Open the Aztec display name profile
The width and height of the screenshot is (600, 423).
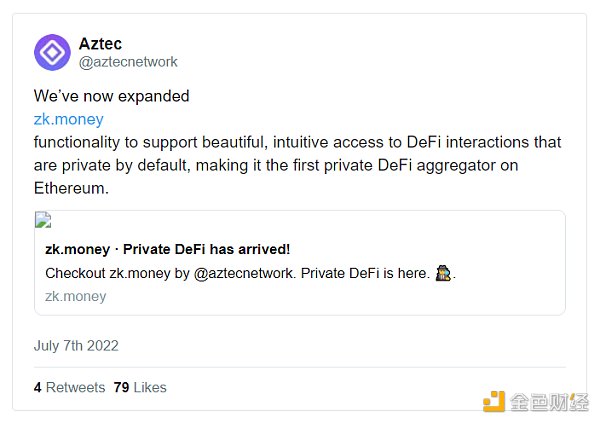(x=100, y=43)
